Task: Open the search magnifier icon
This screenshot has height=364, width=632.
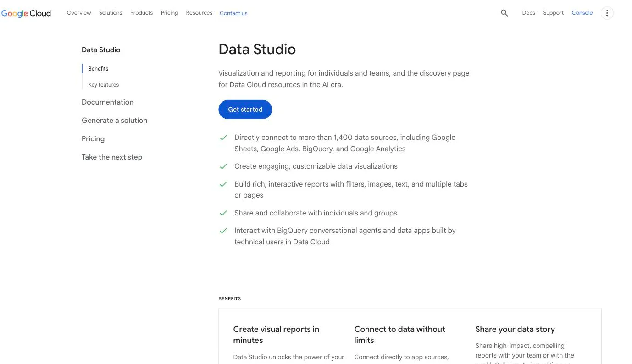Action: coord(504,13)
